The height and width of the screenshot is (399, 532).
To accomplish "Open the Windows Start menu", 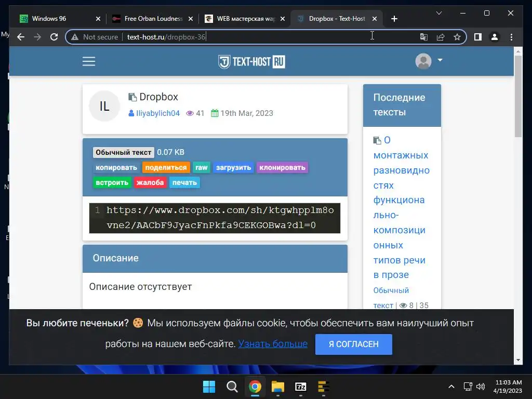I will (209, 387).
